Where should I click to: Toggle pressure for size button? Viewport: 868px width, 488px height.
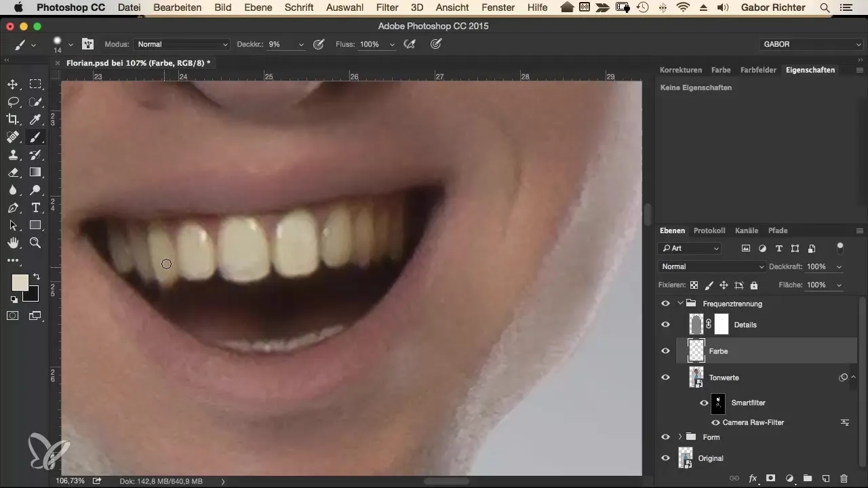(437, 44)
